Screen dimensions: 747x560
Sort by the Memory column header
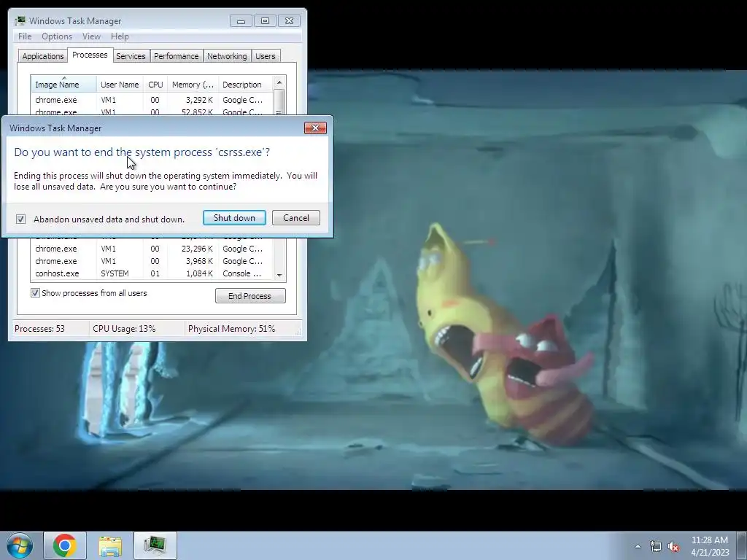193,85
